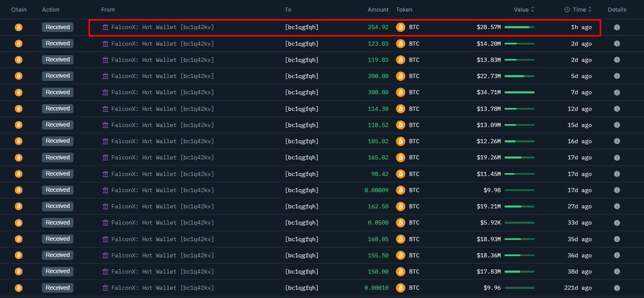Viewport: 644px width, 298px height.
Task: Open details info icon for 98.42 BTC row
Action: (617, 174)
